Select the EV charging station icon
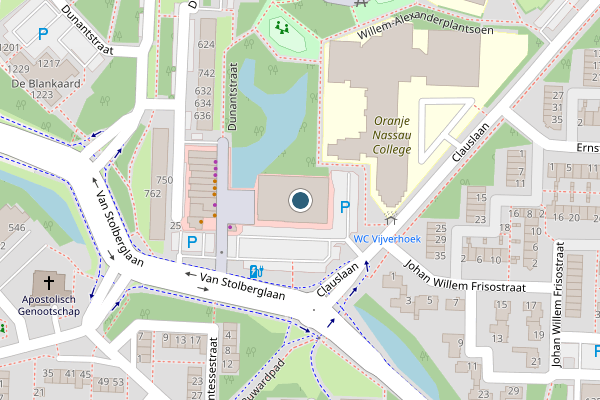Image resolution: width=600 pixels, height=400 pixels. point(256,271)
